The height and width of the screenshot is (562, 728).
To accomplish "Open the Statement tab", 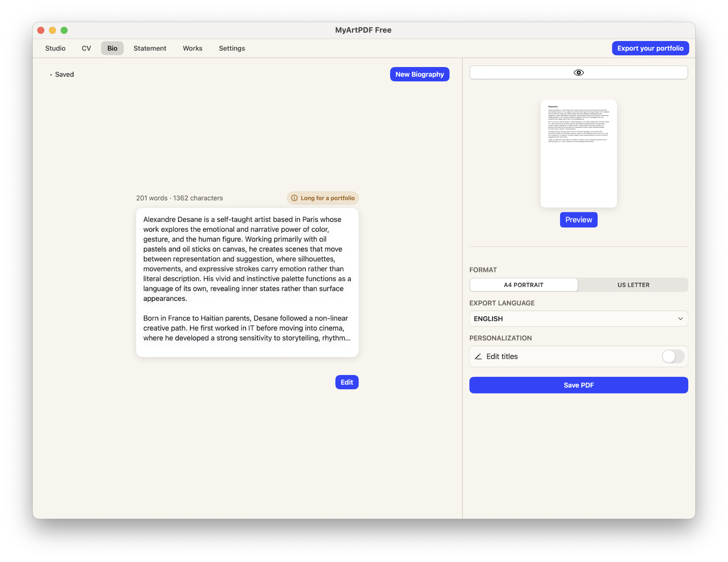I will click(150, 48).
